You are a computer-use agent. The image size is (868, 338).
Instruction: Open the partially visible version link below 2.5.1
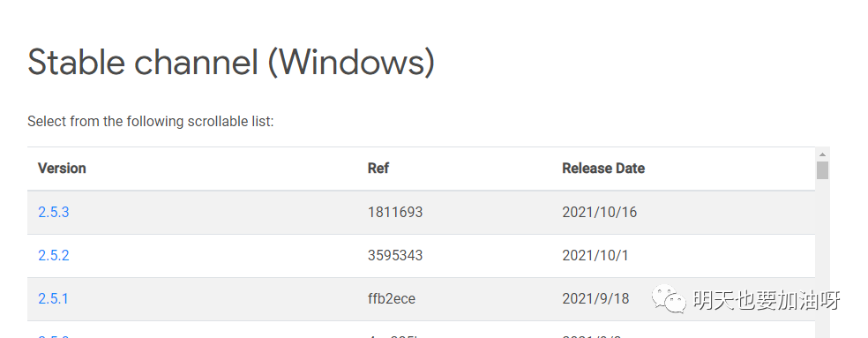click(54, 335)
